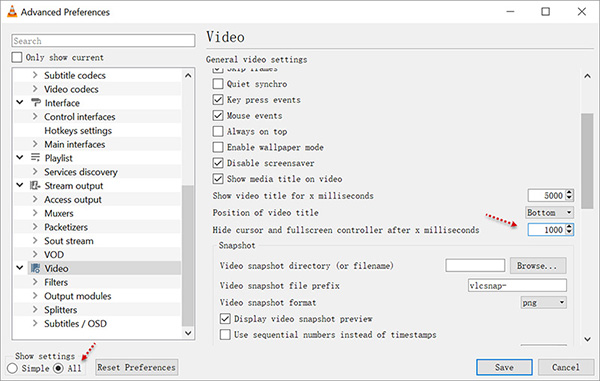Click the Interface paint roller icon
Viewport: 600px width, 381px height.
[x=35, y=103]
